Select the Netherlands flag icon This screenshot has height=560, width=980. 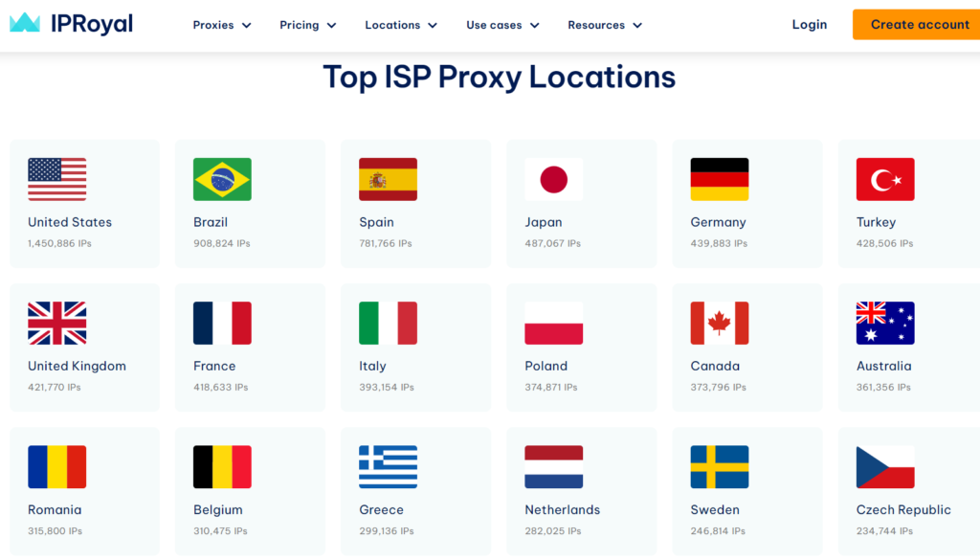(554, 467)
